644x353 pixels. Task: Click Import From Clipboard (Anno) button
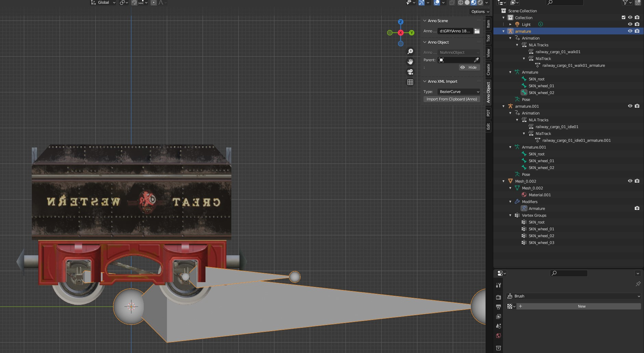452,99
